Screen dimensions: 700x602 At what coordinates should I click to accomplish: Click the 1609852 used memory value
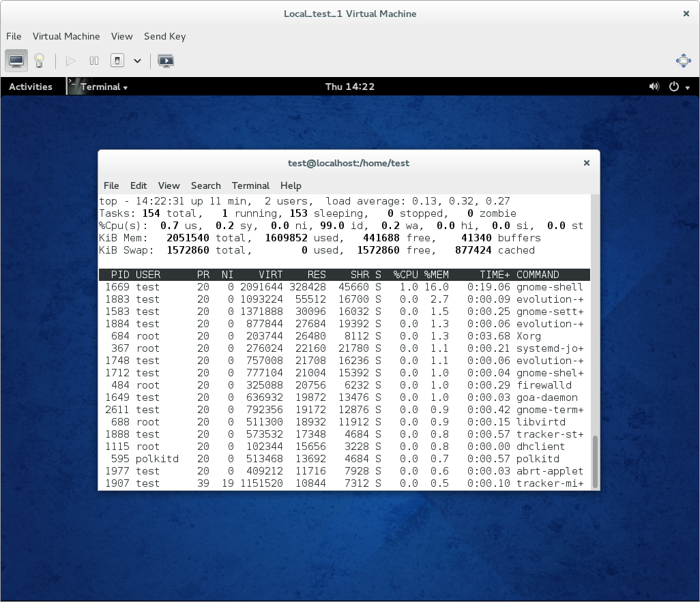click(x=286, y=238)
